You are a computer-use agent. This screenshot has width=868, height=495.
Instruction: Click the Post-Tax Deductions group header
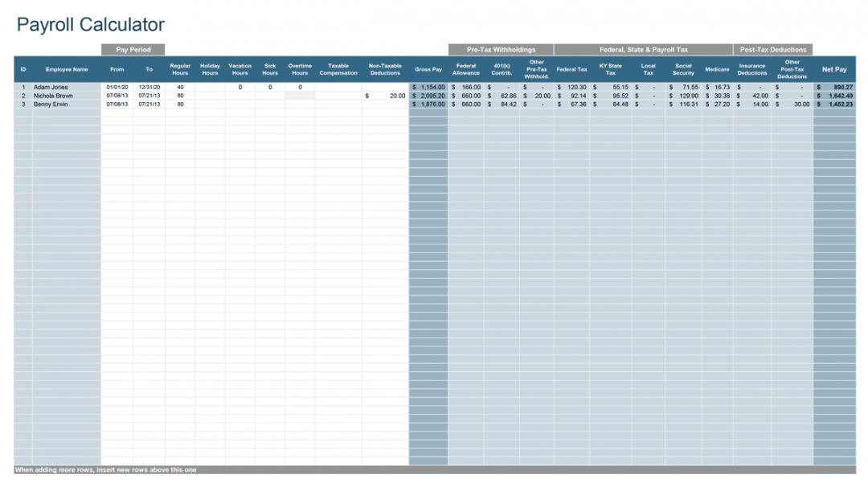click(x=772, y=50)
